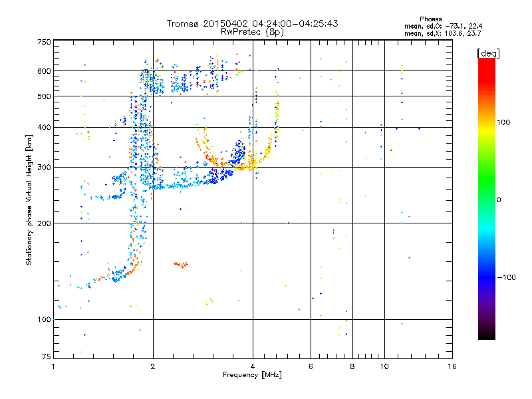Click the x-axis tick label '6'
This screenshot has width=532, height=399.
tap(311, 366)
